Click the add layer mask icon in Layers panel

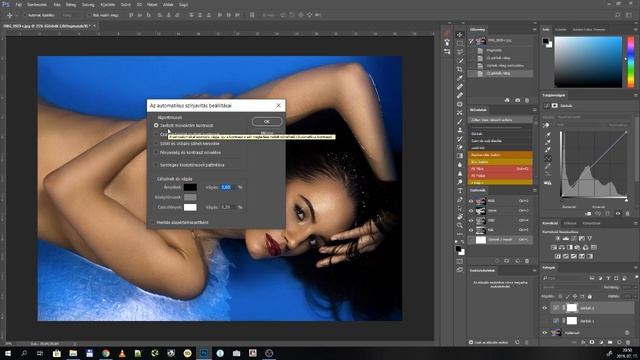592,342
